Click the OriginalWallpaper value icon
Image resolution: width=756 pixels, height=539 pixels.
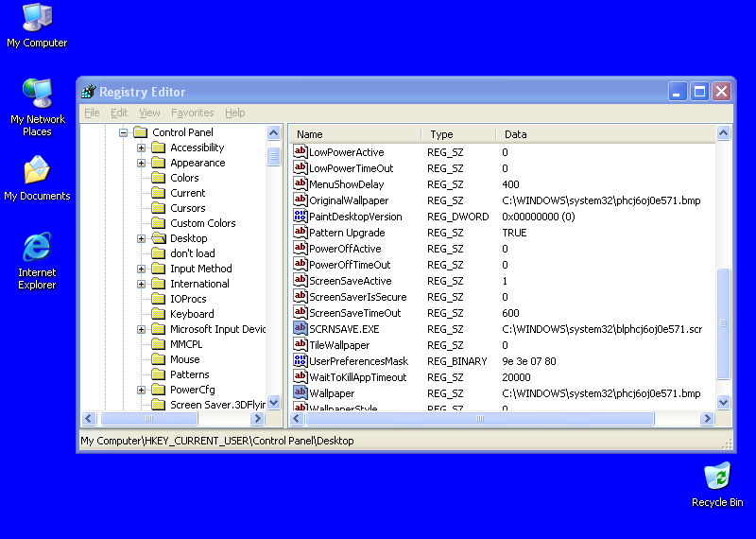point(300,200)
